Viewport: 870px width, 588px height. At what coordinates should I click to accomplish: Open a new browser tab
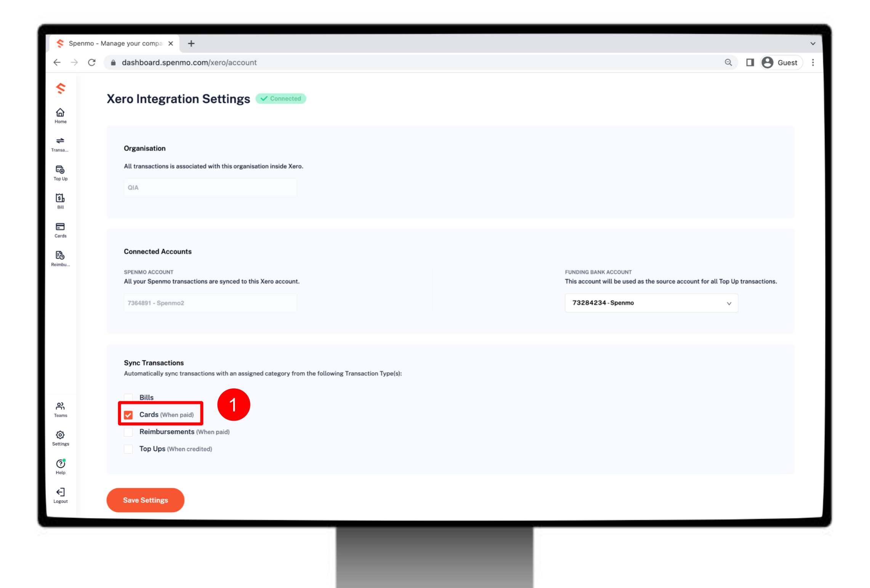pyautogui.click(x=191, y=43)
